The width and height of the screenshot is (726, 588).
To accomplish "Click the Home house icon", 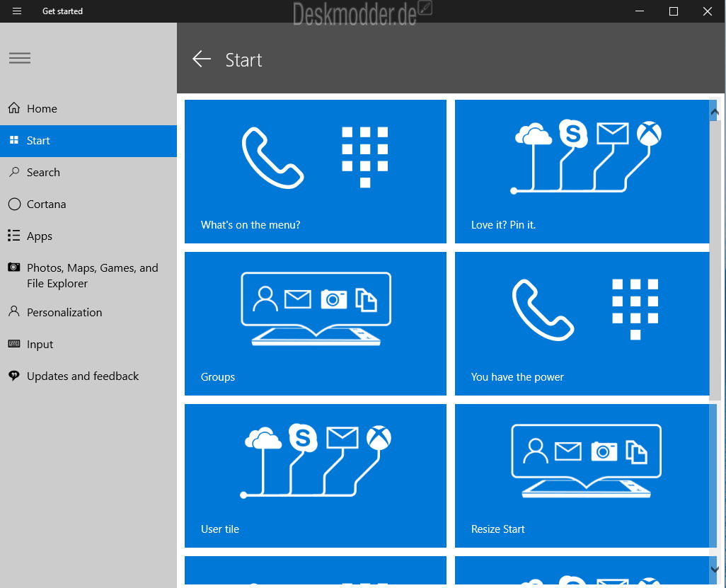I will (14, 108).
